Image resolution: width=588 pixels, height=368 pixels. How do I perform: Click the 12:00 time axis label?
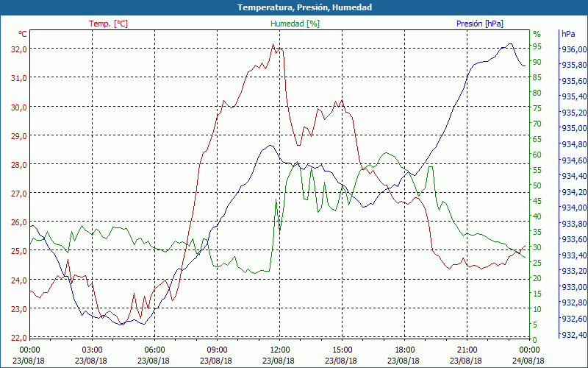tap(280, 350)
